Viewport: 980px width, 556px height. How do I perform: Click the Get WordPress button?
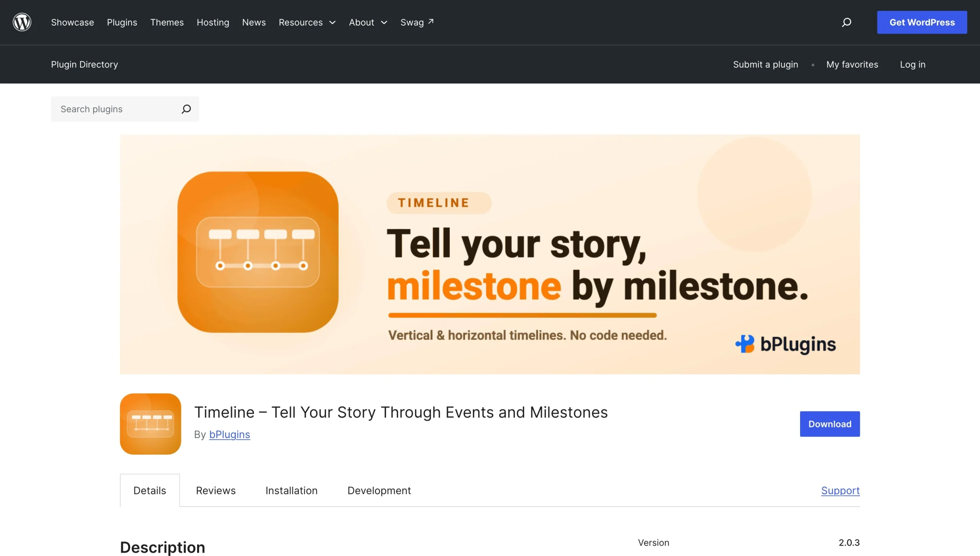pos(922,22)
